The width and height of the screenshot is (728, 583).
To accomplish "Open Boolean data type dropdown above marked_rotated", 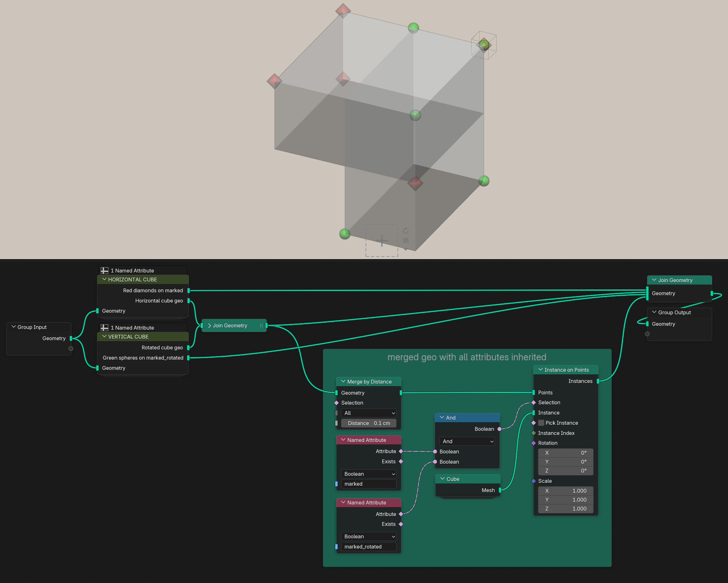I will 369,536.
